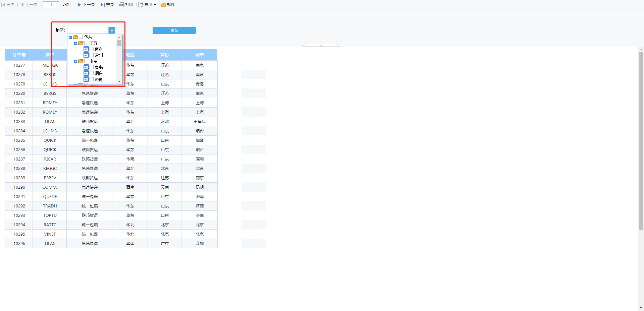Click the 查询 query button

[x=174, y=30]
